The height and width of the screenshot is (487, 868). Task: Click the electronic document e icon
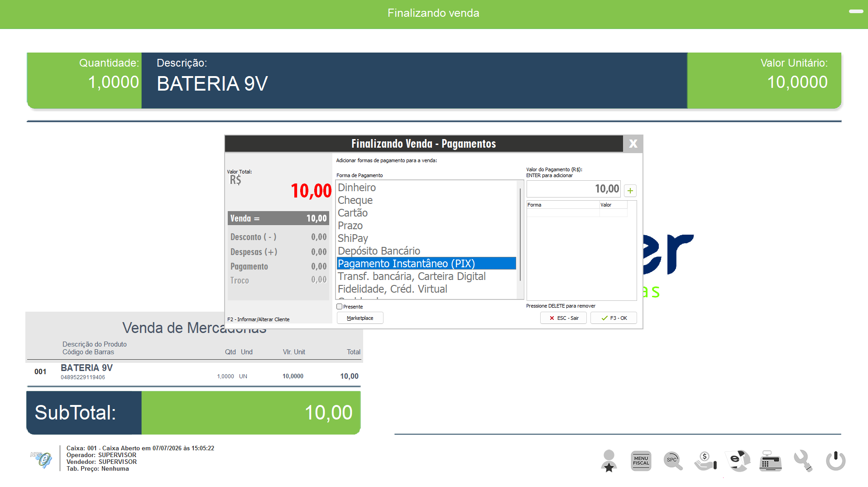pyautogui.click(x=738, y=461)
